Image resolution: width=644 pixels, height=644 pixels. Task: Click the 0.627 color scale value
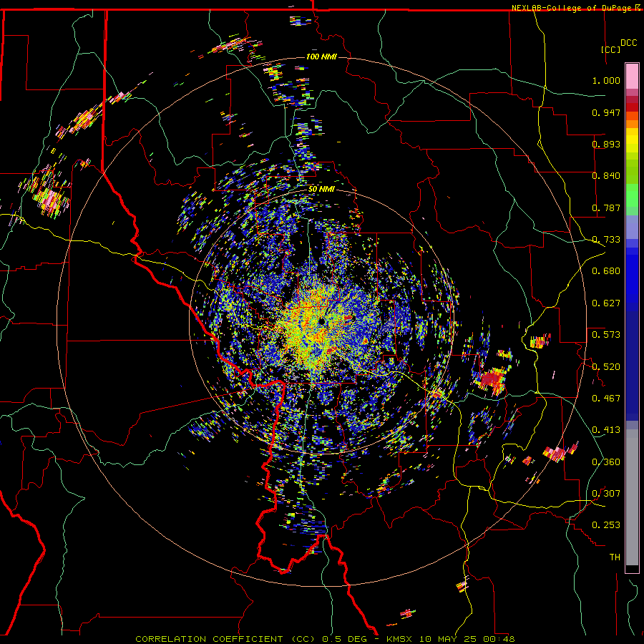pos(606,303)
